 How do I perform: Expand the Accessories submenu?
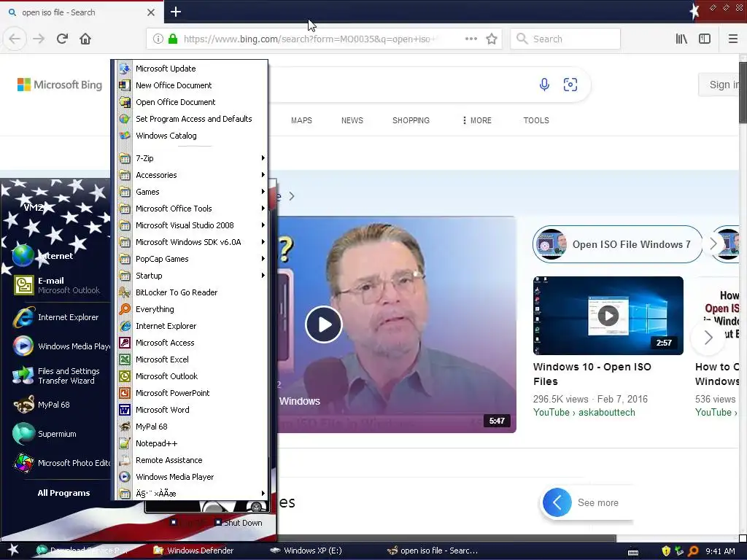(x=190, y=175)
